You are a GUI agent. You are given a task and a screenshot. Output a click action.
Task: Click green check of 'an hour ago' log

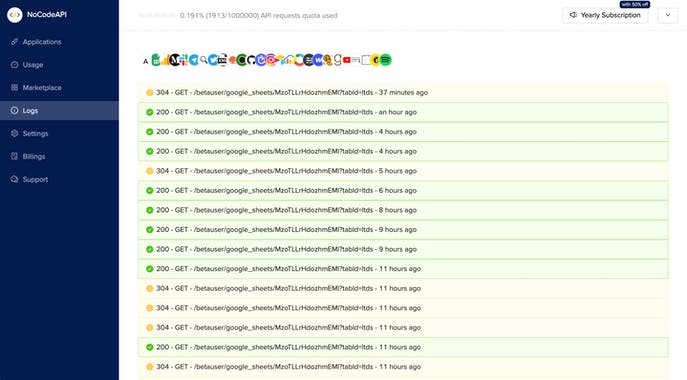pos(149,112)
